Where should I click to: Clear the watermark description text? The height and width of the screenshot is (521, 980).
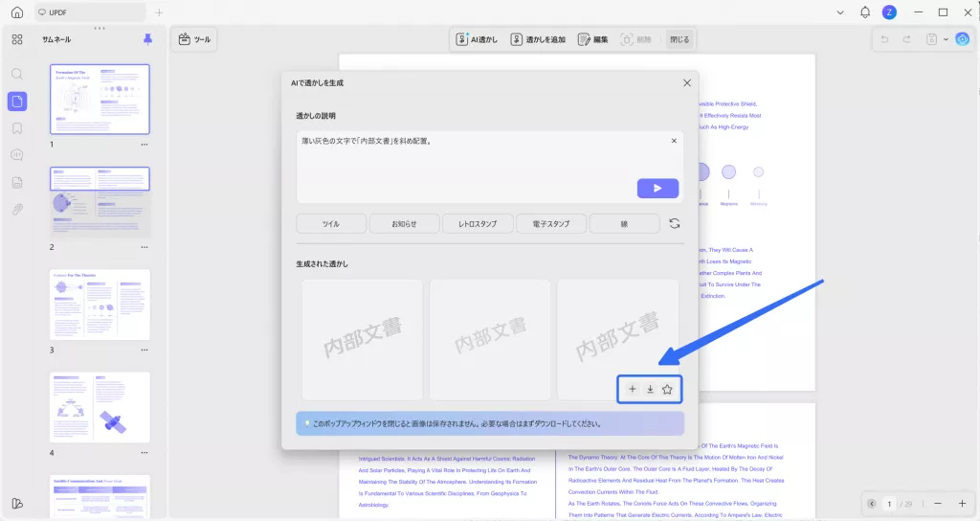[x=674, y=141]
